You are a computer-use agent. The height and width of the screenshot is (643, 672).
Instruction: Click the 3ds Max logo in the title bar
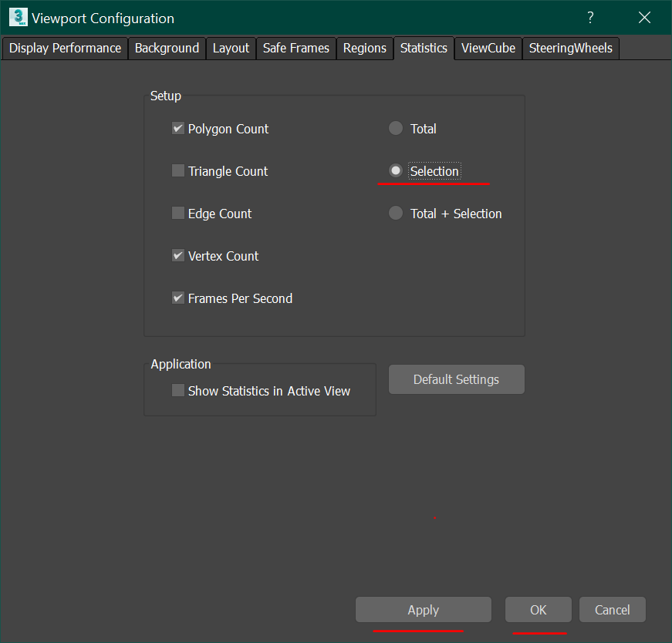click(x=16, y=16)
